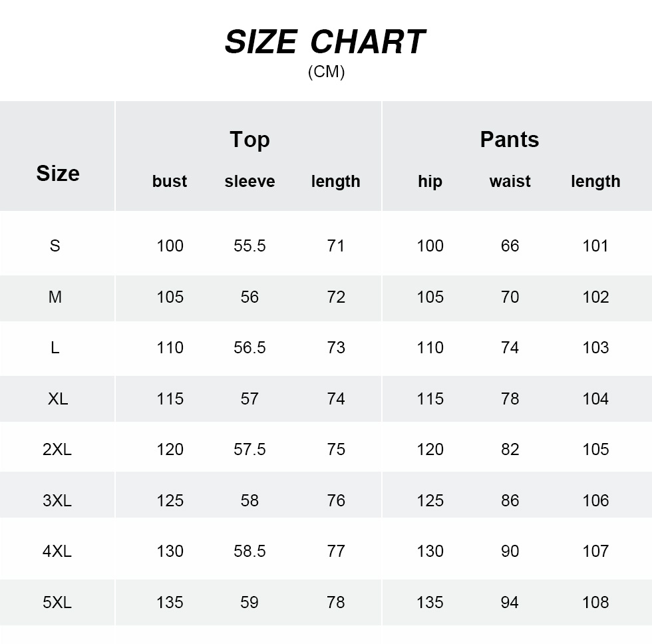Select the Top column group header
Image resolution: width=652 pixels, height=644 pixels.
(x=249, y=140)
